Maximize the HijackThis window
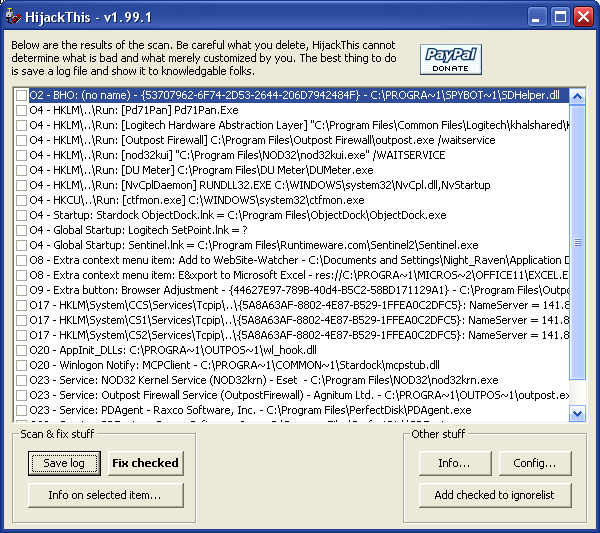 [x=560, y=17]
